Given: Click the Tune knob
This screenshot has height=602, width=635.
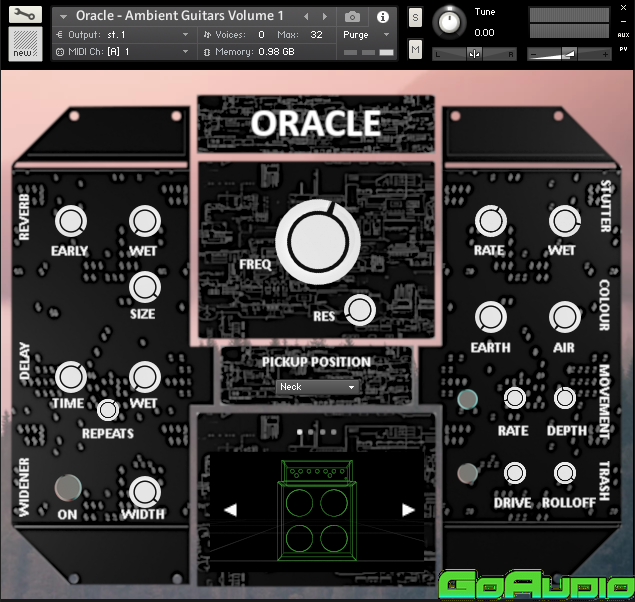Looking at the screenshot, I should pos(449,22).
